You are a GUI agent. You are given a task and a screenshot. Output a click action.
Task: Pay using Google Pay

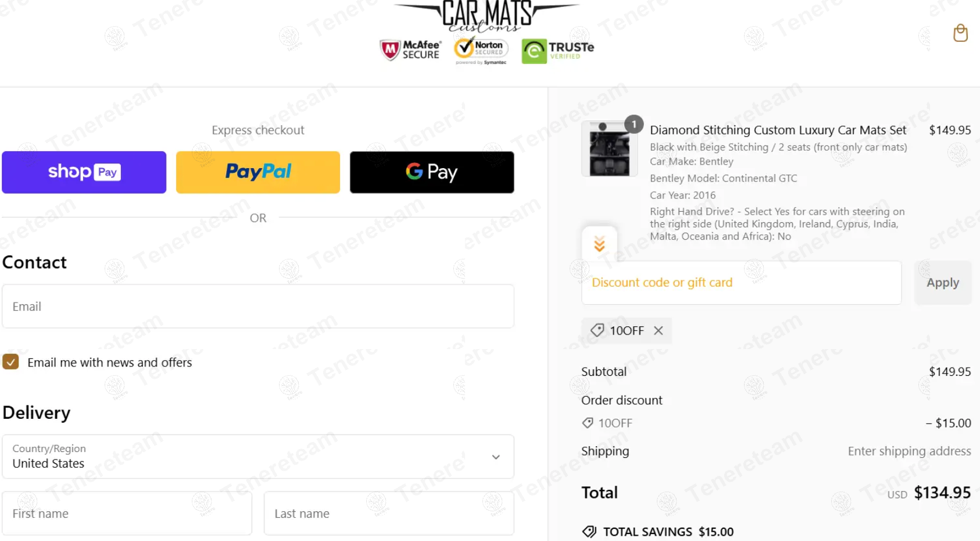432,172
